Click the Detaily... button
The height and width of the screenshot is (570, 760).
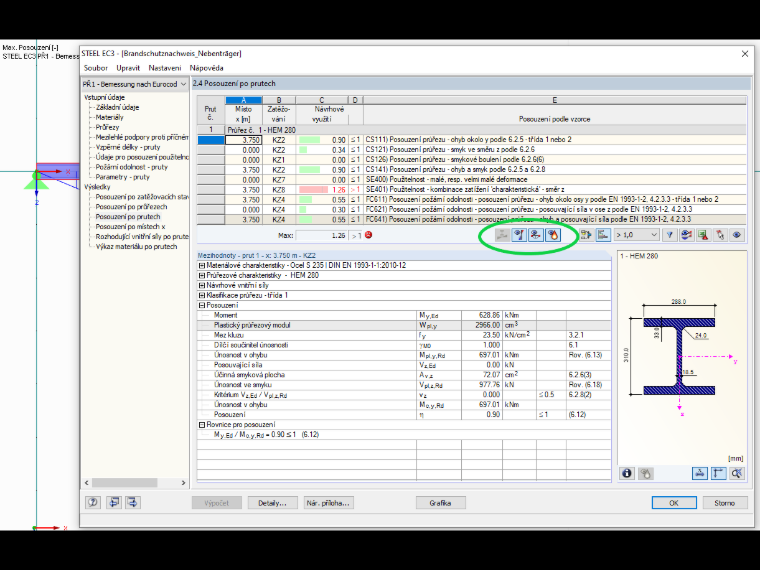272,503
